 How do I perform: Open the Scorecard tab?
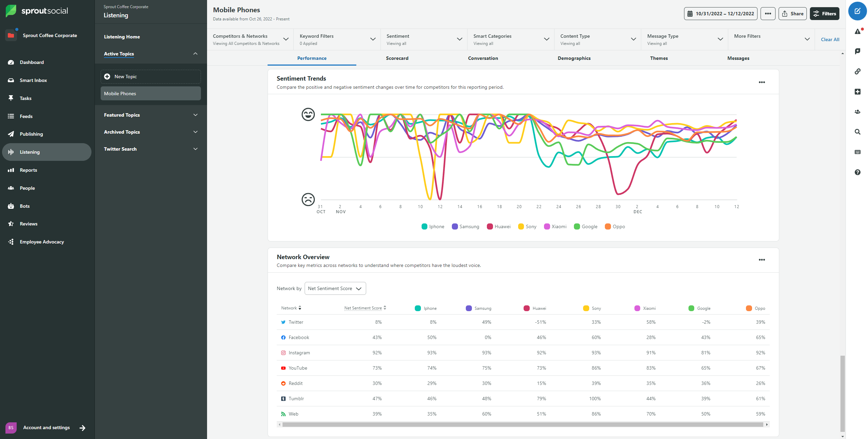(397, 58)
